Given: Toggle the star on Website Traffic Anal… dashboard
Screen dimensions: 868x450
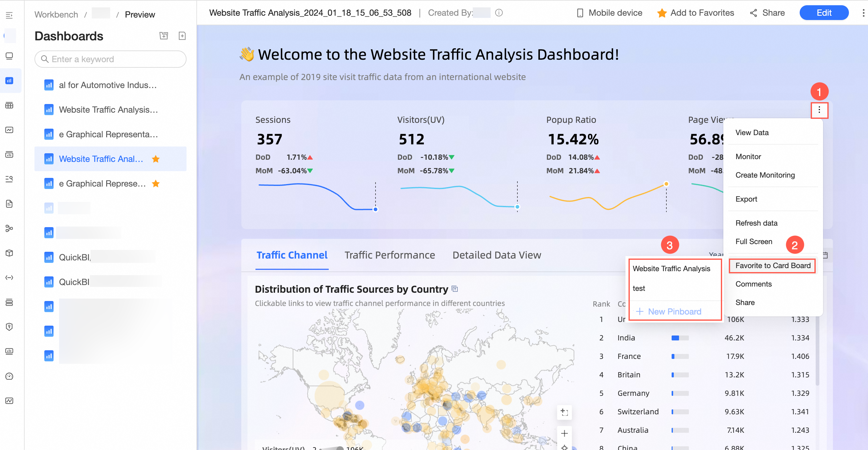Looking at the screenshot, I should pos(156,159).
